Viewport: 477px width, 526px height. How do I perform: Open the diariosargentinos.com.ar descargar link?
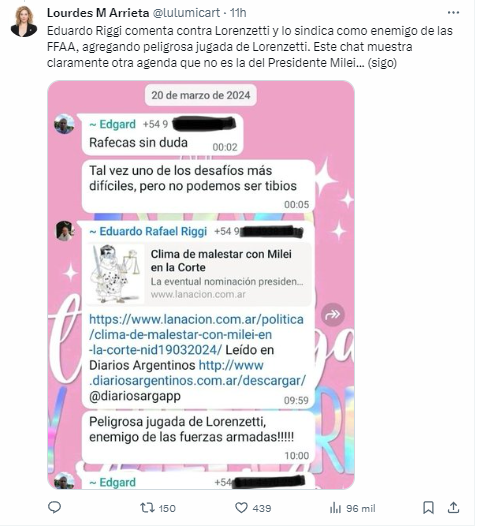point(197,373)
